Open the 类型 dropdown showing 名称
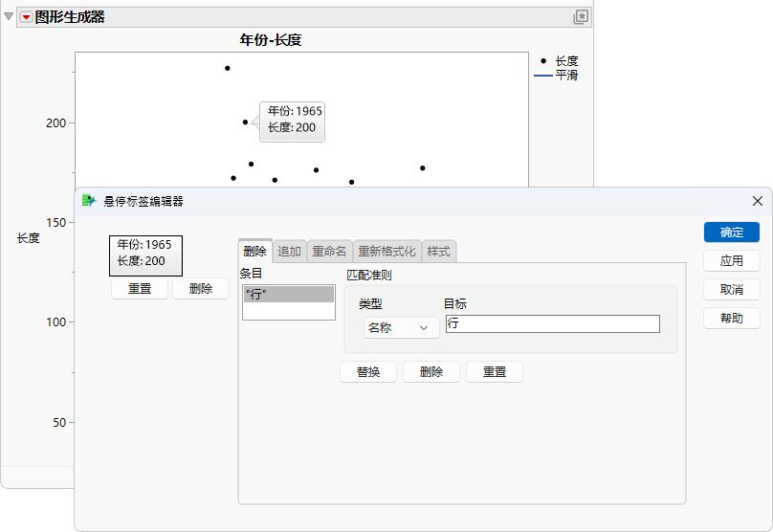Image resolution: width=773 pixels, height=532 pixels. 401,328
